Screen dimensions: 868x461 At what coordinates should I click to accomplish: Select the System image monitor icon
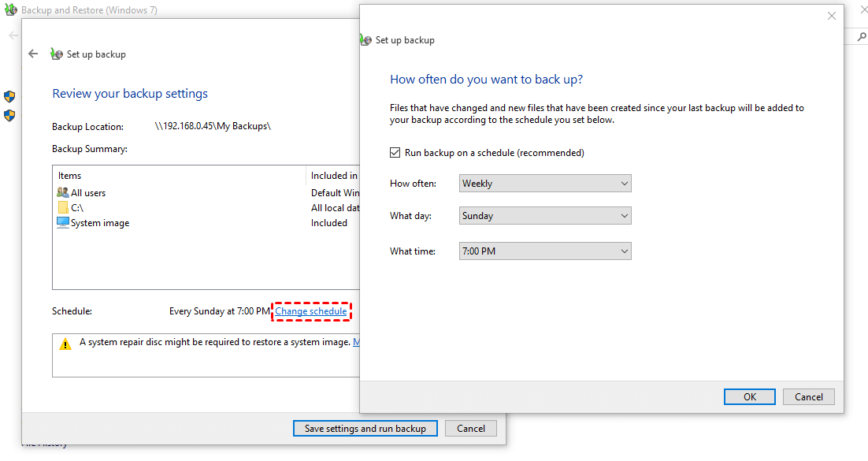coord(63,223)
